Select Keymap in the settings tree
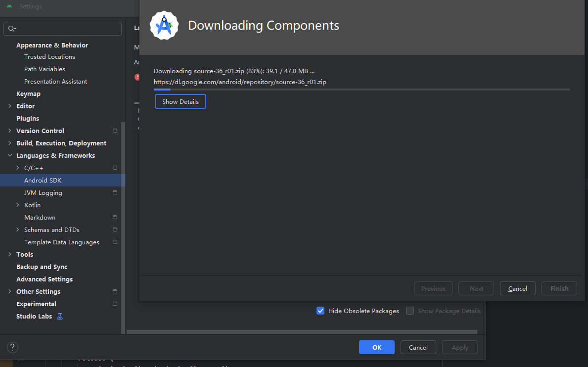Image resolution: width=588 pixels, height=367 pixels. point(28,93)
